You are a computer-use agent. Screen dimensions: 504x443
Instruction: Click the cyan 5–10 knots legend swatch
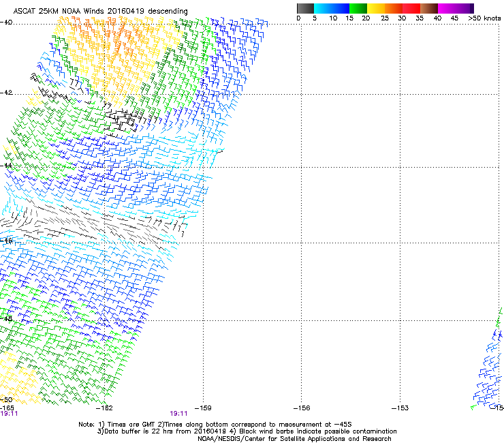[x=323, y=8]
